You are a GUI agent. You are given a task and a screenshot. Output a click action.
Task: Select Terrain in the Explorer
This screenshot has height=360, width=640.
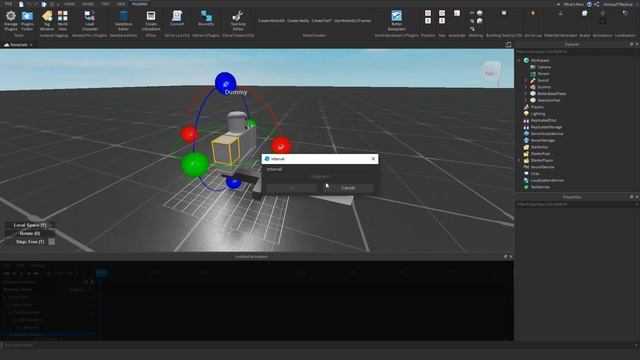coord(543,74)
